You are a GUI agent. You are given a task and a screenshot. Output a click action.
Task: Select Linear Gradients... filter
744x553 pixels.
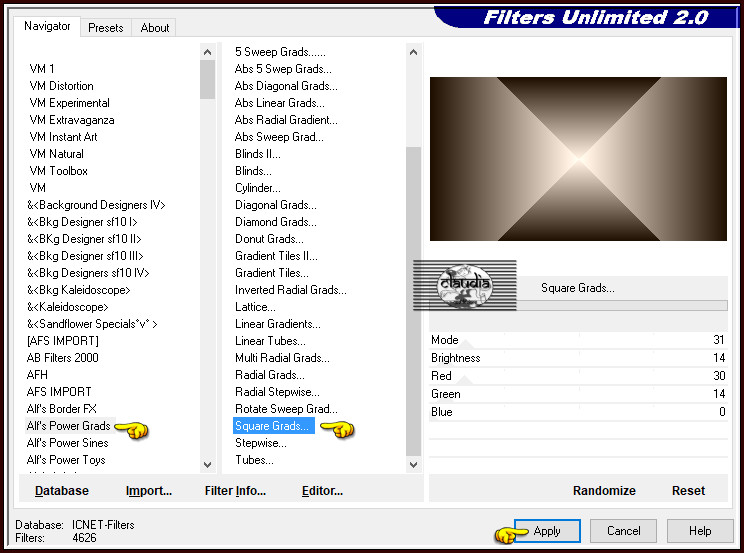278,324
